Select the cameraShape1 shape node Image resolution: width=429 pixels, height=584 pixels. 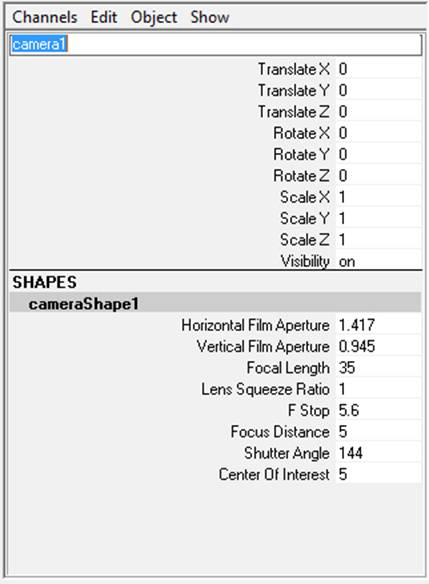[x=215, y=304]
